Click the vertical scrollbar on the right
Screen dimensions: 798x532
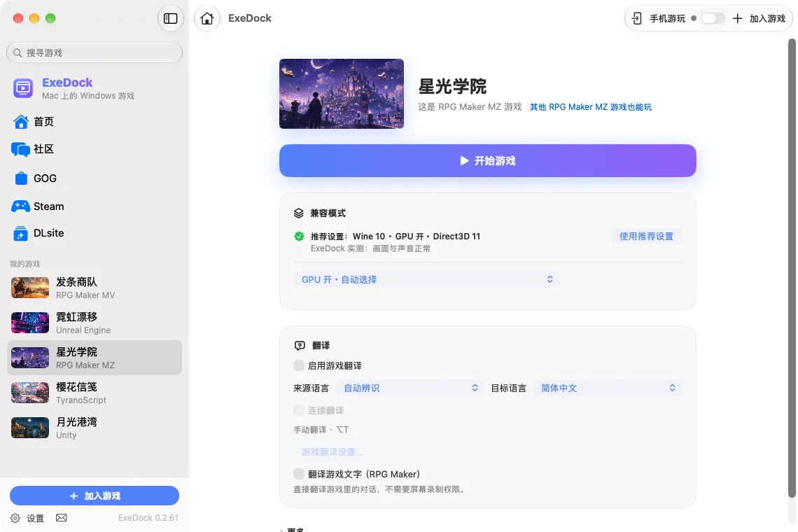tap(792, 268)
